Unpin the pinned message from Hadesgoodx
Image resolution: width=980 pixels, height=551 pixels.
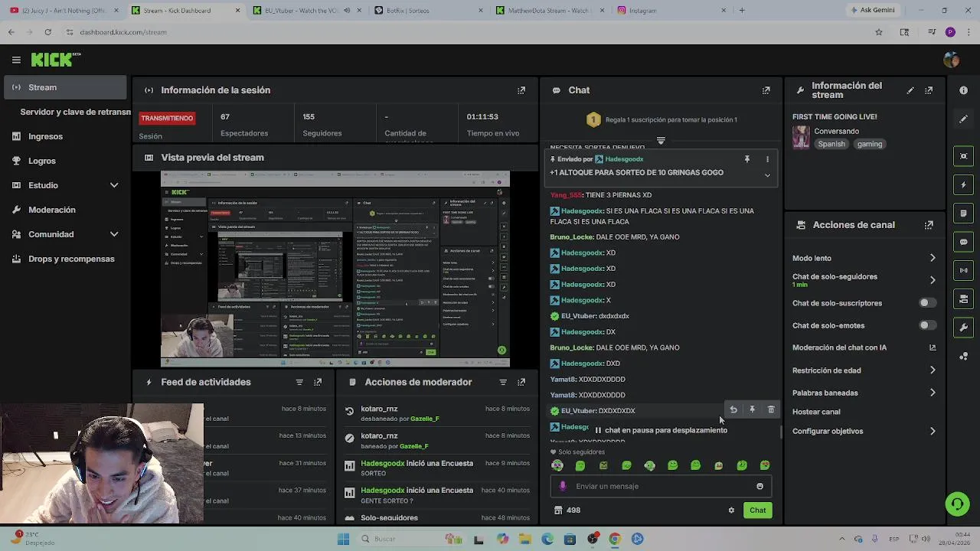(746, 159)
